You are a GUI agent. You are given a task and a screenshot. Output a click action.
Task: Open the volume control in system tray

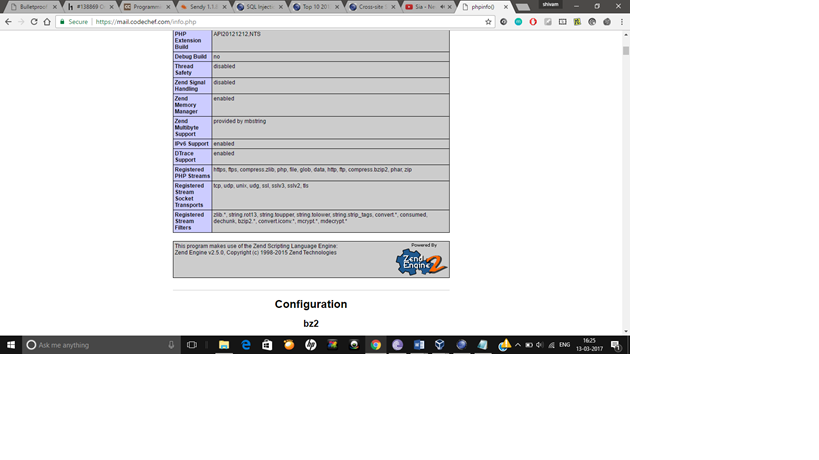[x=540, y=345]
